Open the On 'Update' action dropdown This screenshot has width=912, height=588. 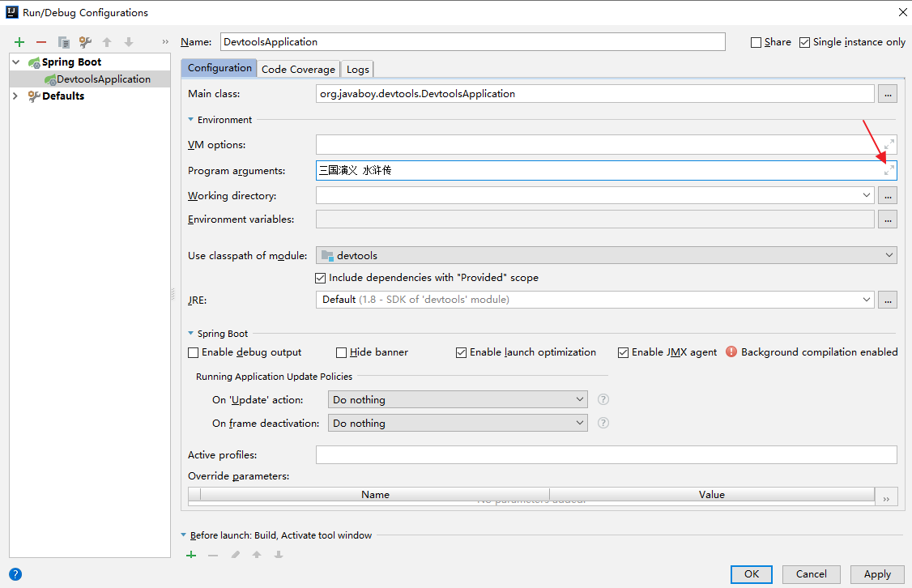click(458, 399)
